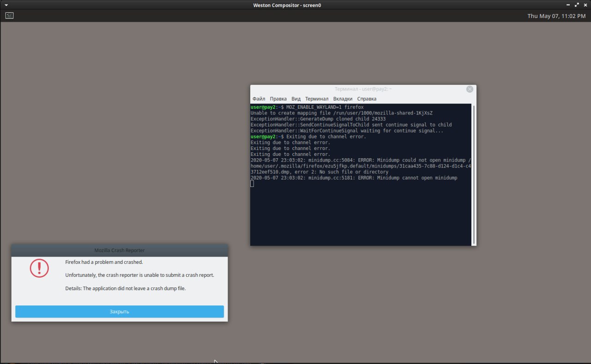Image resolution: width=591 pixels, height=364 pixels.
Task: Click the 'Details: The application did not leave' text
Action: pyautogui.click(x=125, y=288)
